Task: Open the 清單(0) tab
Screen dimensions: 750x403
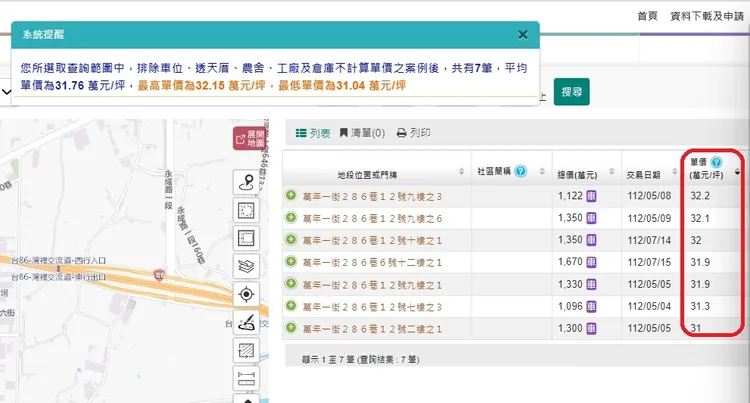Action: (363, 132)
